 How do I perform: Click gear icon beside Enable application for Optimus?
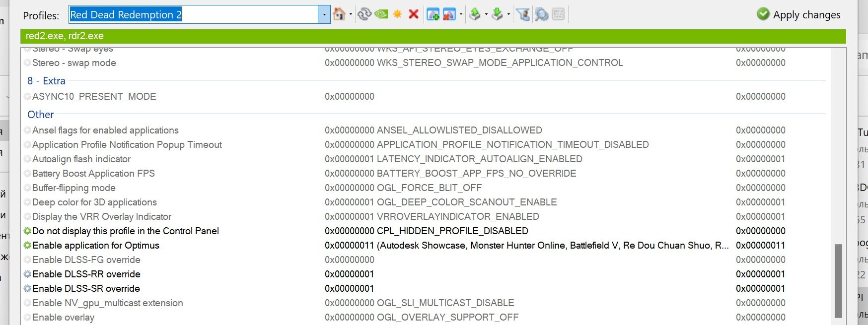[x=27, y=245]
